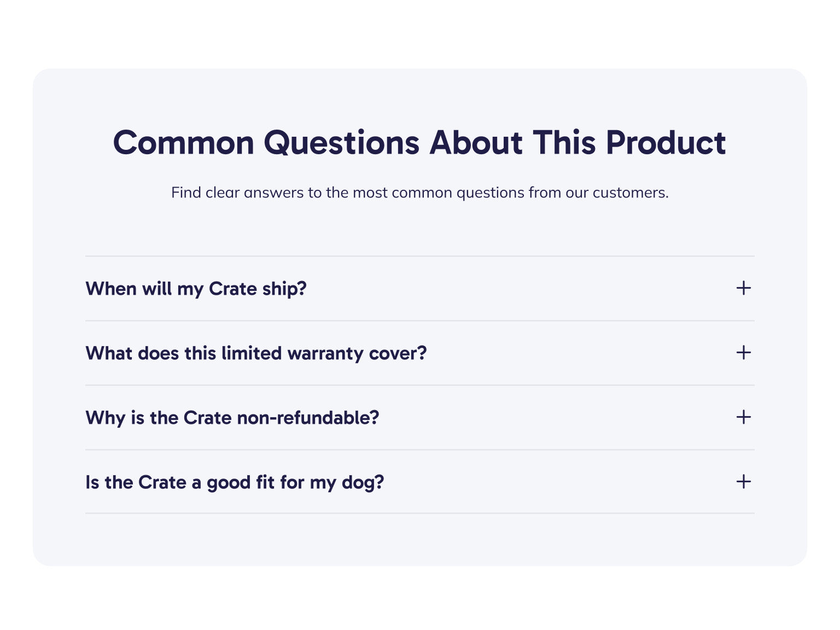Click the divider line below the last question
840x630 pixels.
419,513
